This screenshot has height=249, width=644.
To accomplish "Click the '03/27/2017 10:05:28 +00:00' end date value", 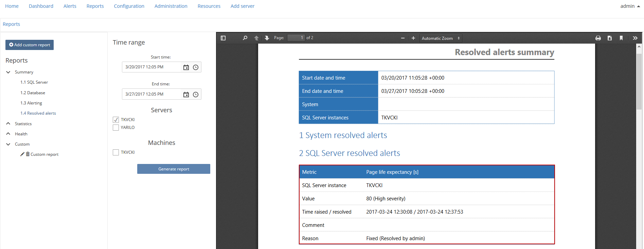I will click(413, 91).
